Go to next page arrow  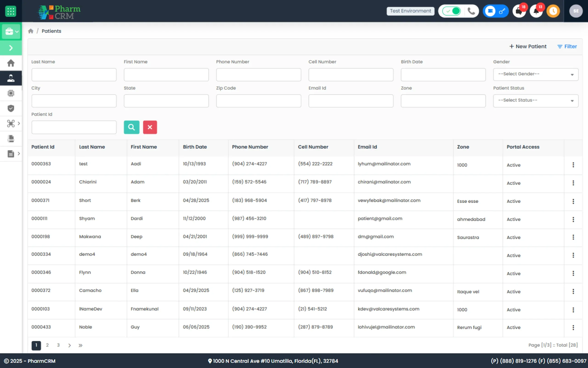tap(70, 345)
